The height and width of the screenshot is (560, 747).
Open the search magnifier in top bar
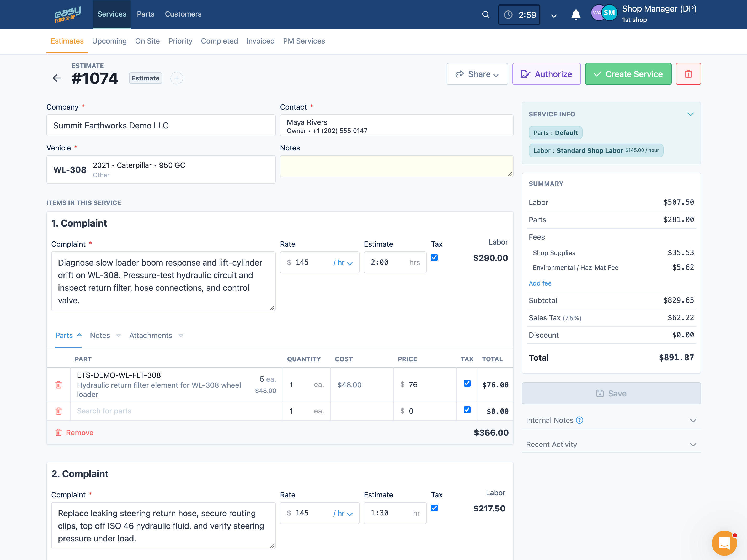point(485,14)
